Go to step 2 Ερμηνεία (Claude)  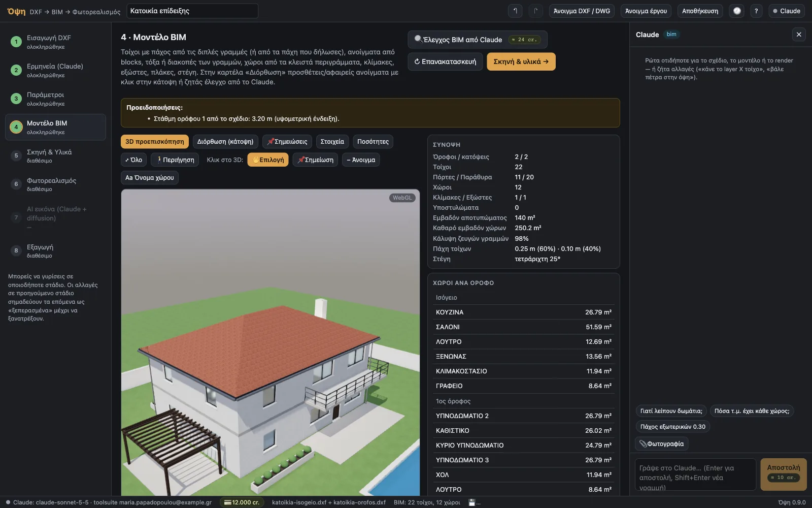[56, 70]
